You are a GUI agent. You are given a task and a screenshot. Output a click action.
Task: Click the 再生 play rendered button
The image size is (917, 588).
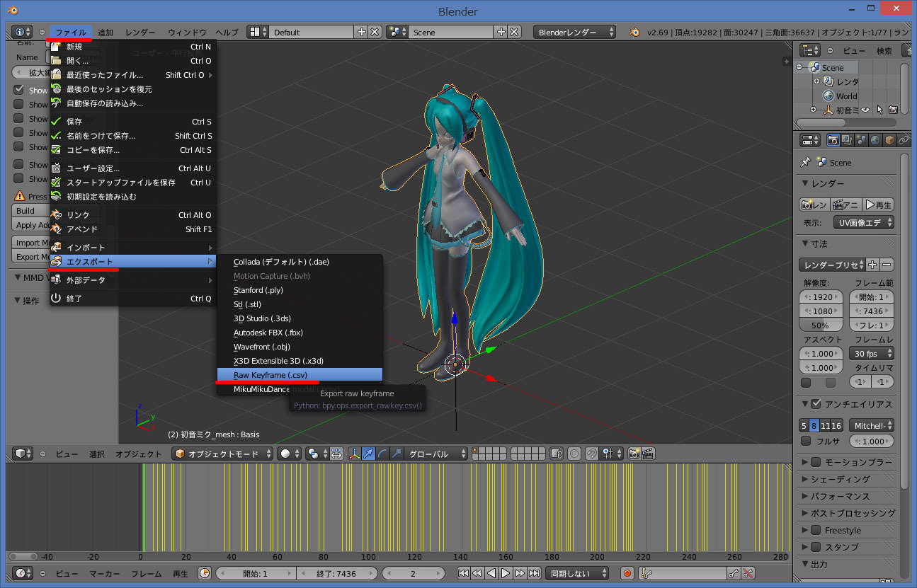tap(879, 204)
